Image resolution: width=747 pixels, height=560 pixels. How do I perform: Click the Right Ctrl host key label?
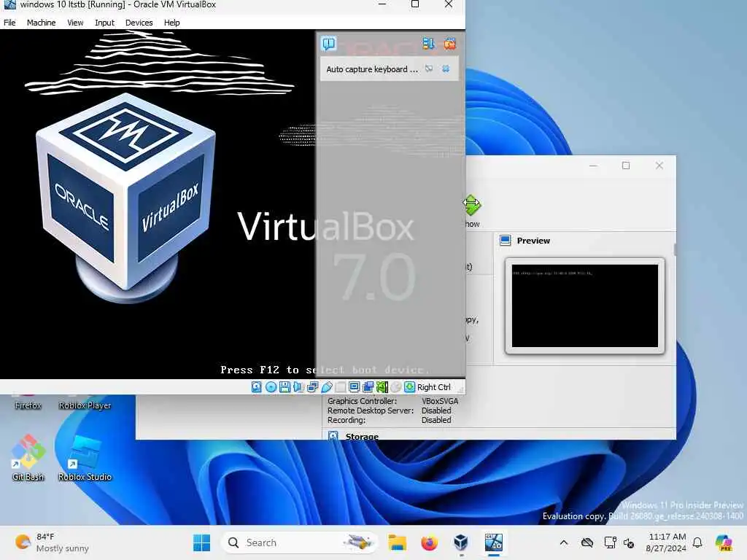(x=433, y=387)
